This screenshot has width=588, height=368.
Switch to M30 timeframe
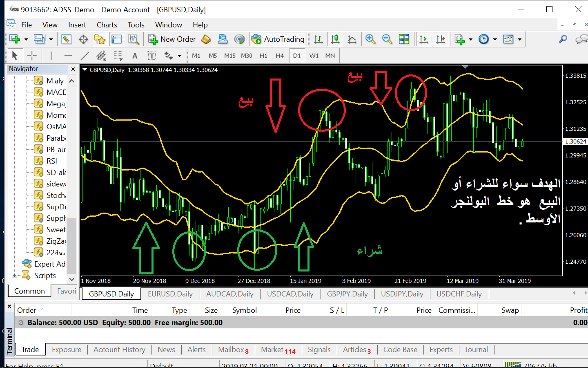(x=247, y=56)
